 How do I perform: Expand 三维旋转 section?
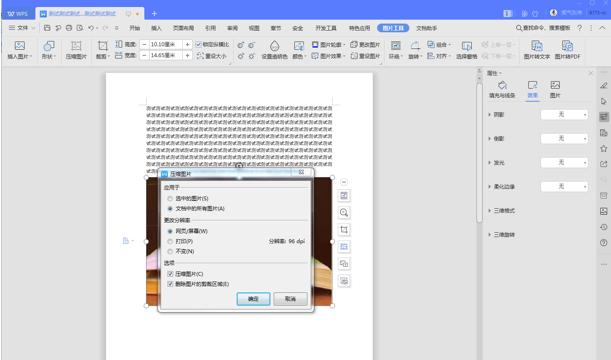(x=502, y=235)
